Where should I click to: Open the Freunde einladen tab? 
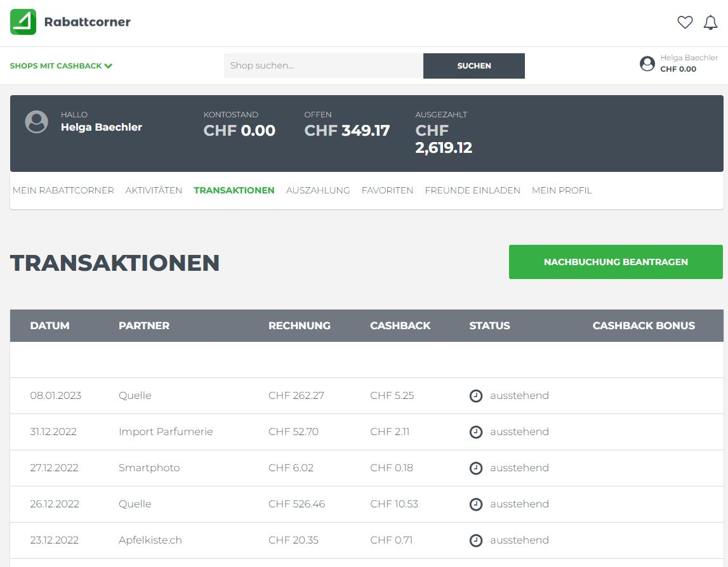pos(473,190)
